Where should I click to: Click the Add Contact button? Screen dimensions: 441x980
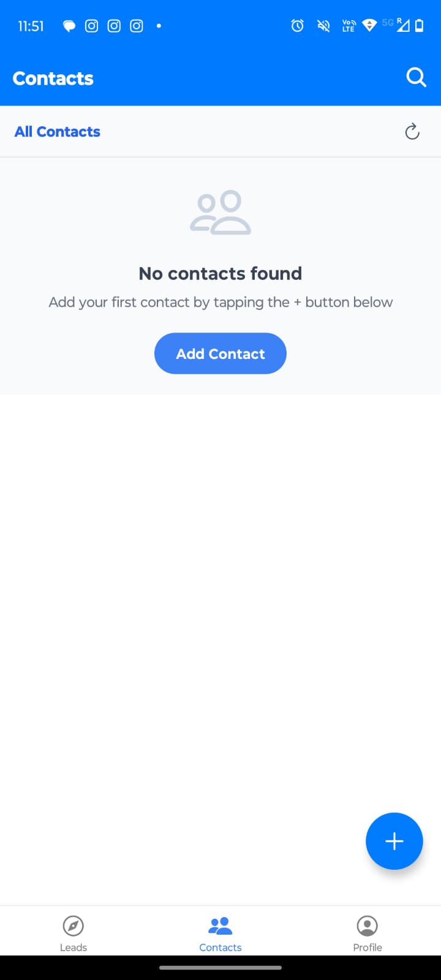click(x=221, y=353)
